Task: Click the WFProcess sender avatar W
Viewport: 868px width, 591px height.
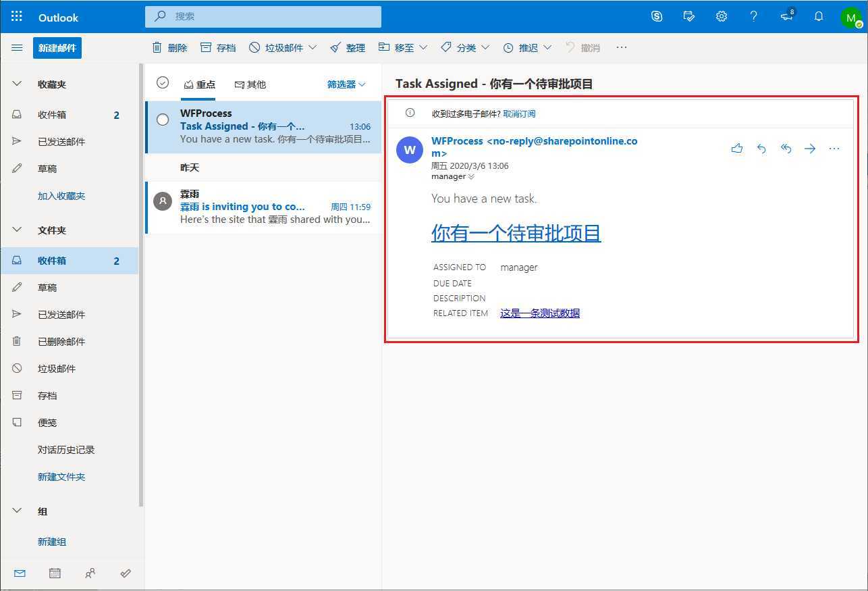Action: pyautogui.click(x=410, y=150)
